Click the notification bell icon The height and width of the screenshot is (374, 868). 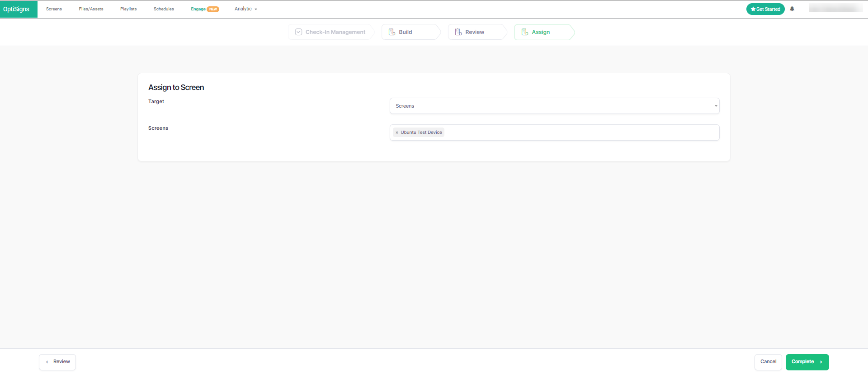click(792, 9)
